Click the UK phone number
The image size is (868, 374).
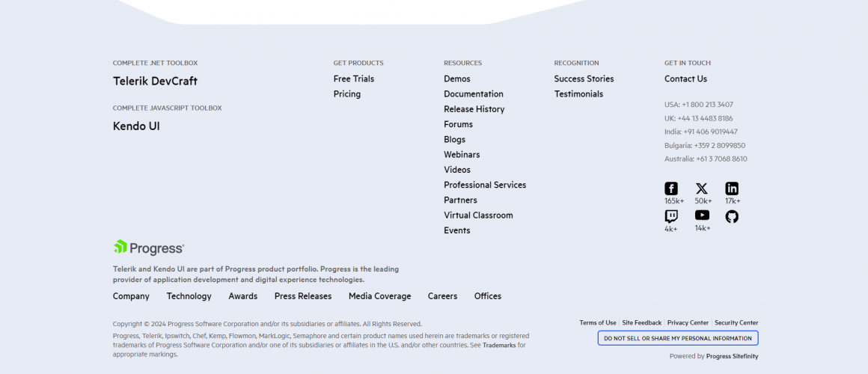pos(699,118)
